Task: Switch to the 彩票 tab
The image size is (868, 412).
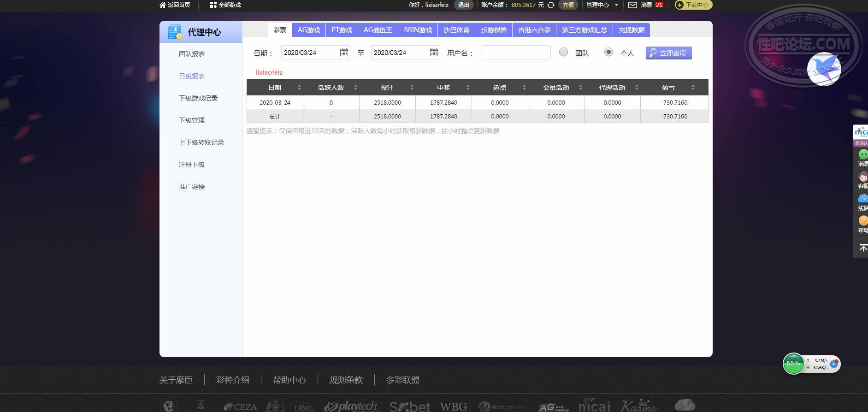Action: click(x=280, y=30)
